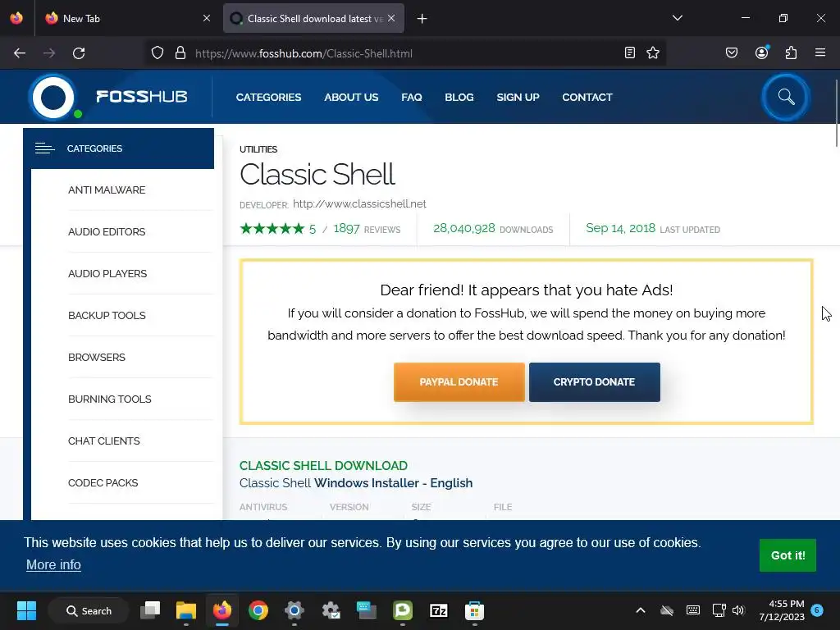The width and height of the screenshot is (840, 630).
Task: Select Codec Packs category
Action: [103, 482]
